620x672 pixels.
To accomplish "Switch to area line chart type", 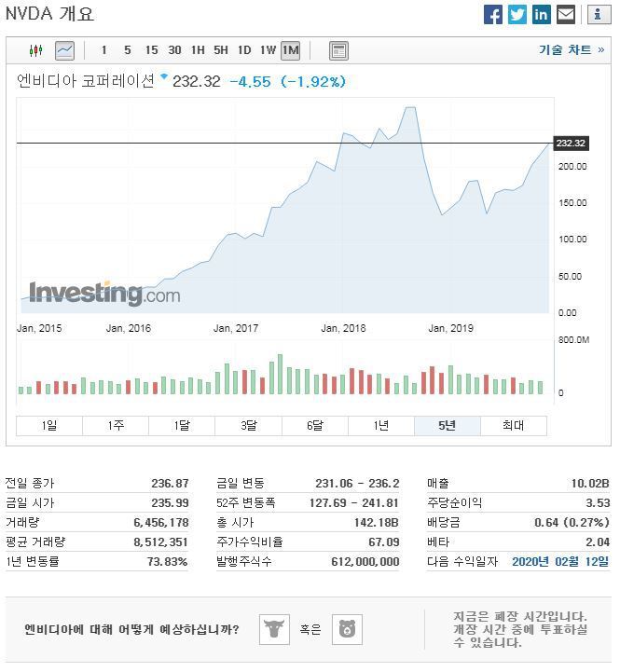I will (64, 50).
